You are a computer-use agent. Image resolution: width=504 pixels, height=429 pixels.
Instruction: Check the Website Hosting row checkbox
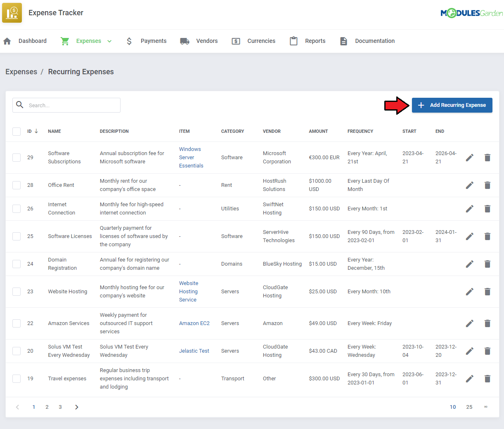point(17,292)
